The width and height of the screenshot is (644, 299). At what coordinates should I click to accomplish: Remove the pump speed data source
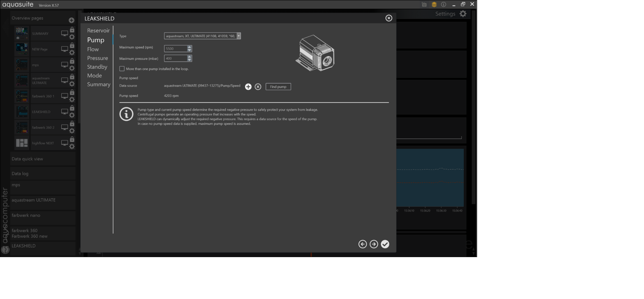tap(258, 87)
